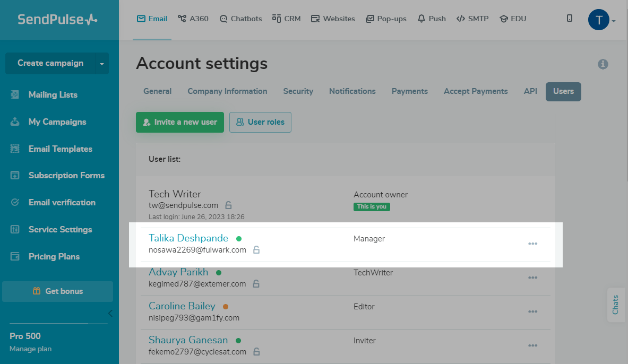Click the info icon beside Account settings
Screen dimensions: 628x364
[603, 64]
